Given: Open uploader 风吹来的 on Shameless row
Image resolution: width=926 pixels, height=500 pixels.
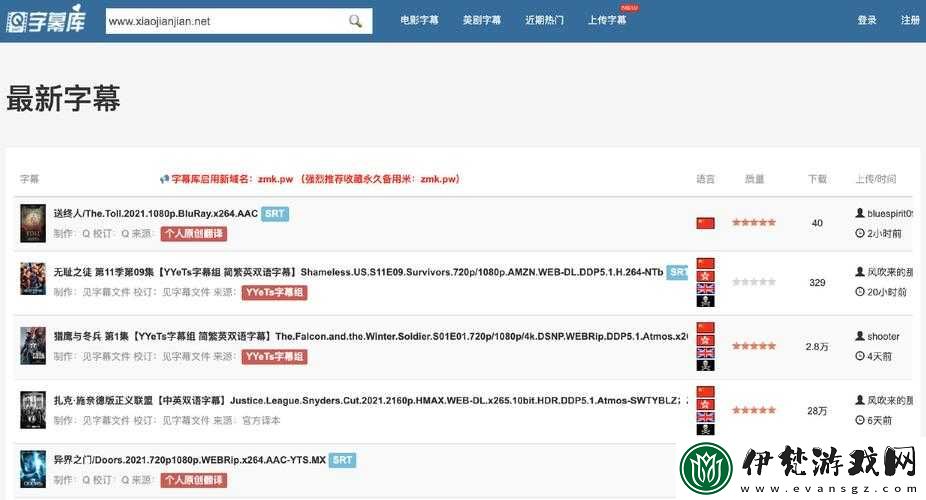Looking at the screenshot, I should (x=890, y=272).
